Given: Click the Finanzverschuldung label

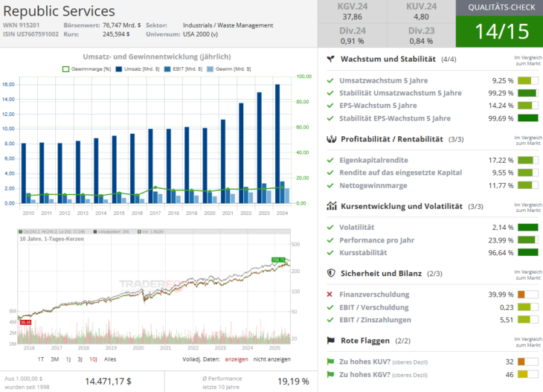Looking at the screenshot, I should point(374,295).
